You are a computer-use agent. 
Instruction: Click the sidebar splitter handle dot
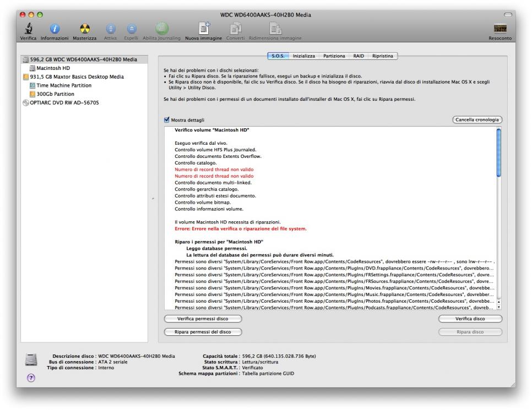pyautogui.click(x=153, y=198)
